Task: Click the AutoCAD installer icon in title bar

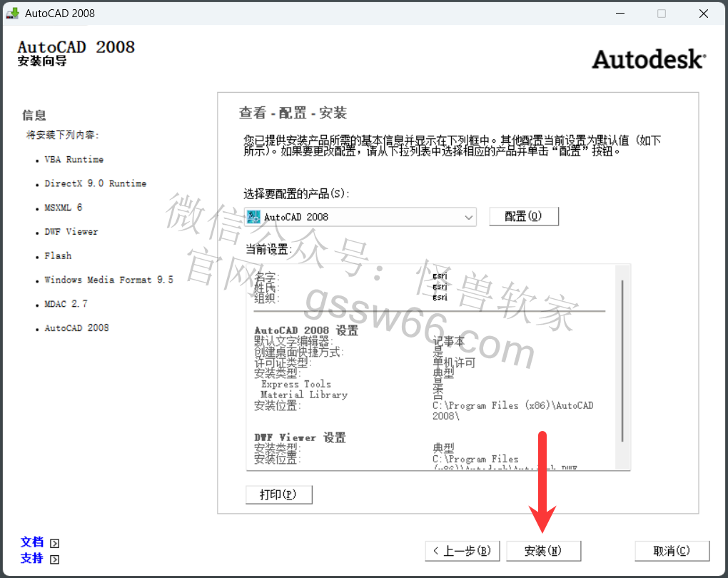Action: click(12, 13)
